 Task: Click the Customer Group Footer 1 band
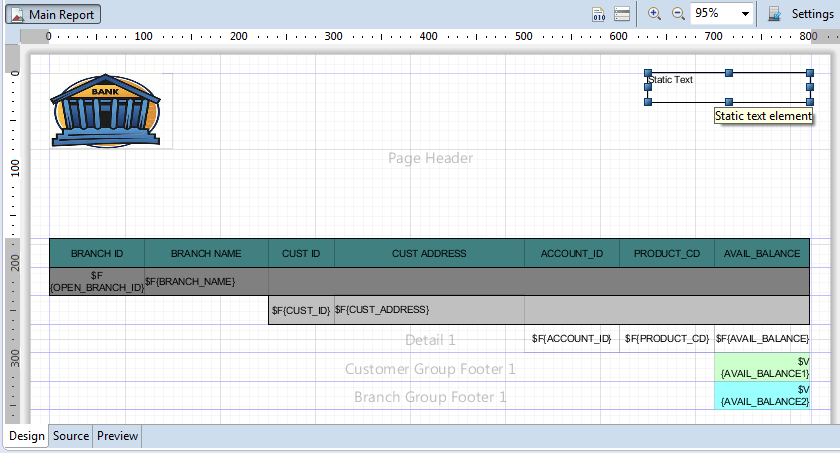pyautogui.click(x=430, y=369)
